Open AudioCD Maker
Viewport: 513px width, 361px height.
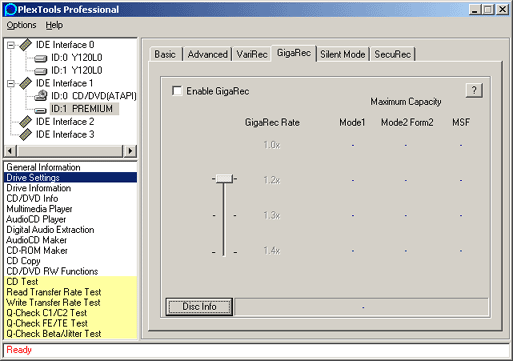coord(70,240)
